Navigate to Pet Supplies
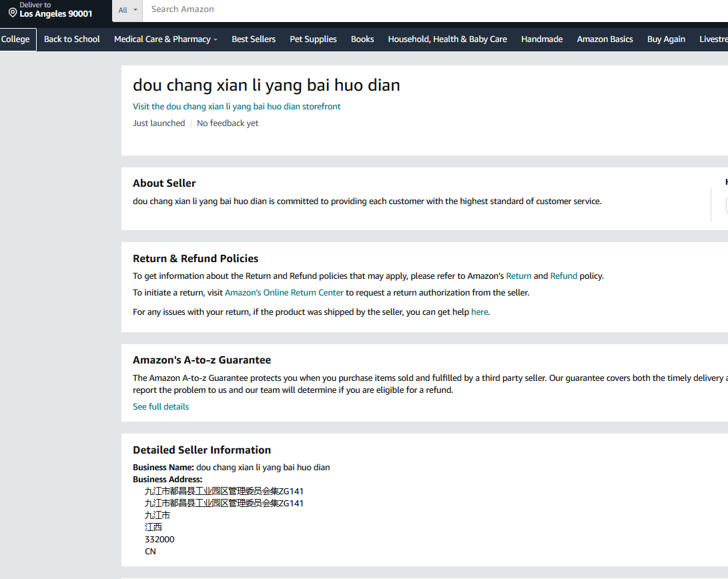728x579 pixels. click(x=313, y=39)
